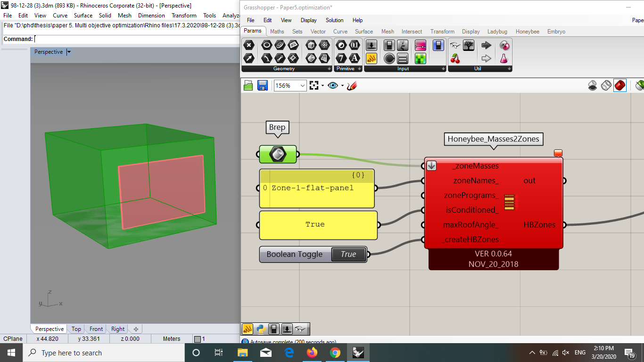Open a file using the green folder icon
This screenshot has height=362, width=644.
(248, 85)
